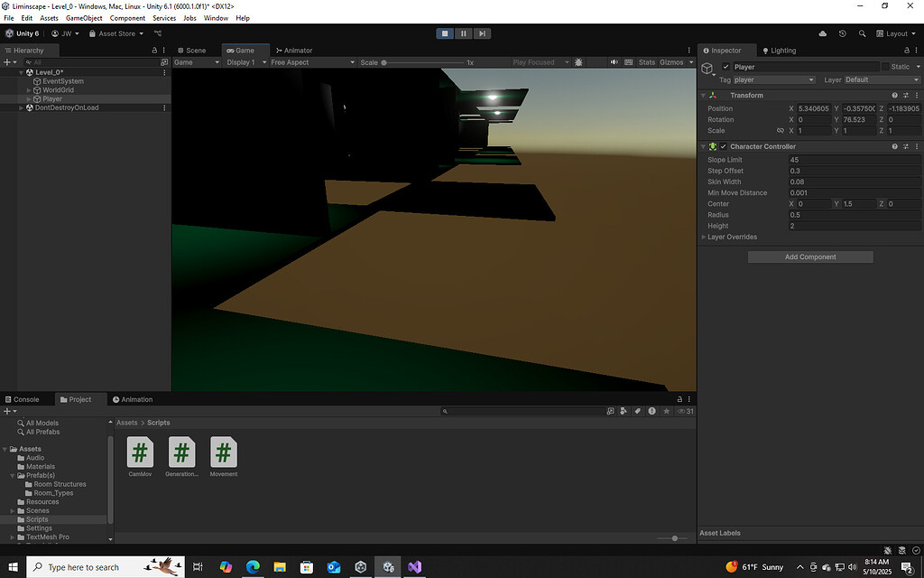Open the GameObject menu in the menu bar
924x578 pixels.
coord(84,17)
